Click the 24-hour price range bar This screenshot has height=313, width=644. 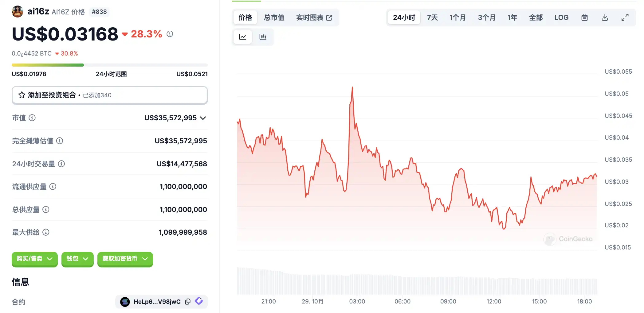(109, 65)
